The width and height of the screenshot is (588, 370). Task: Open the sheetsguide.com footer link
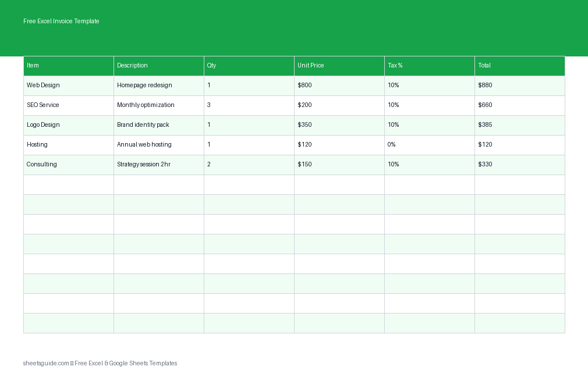pos(45,363)
